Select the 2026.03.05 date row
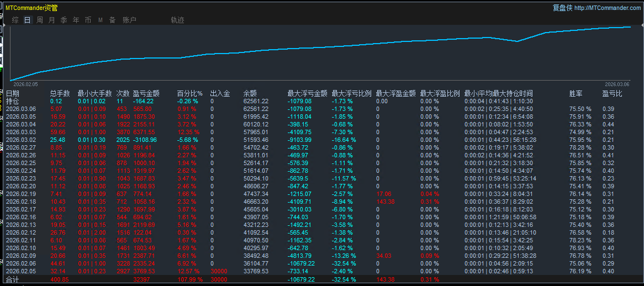 22,116
